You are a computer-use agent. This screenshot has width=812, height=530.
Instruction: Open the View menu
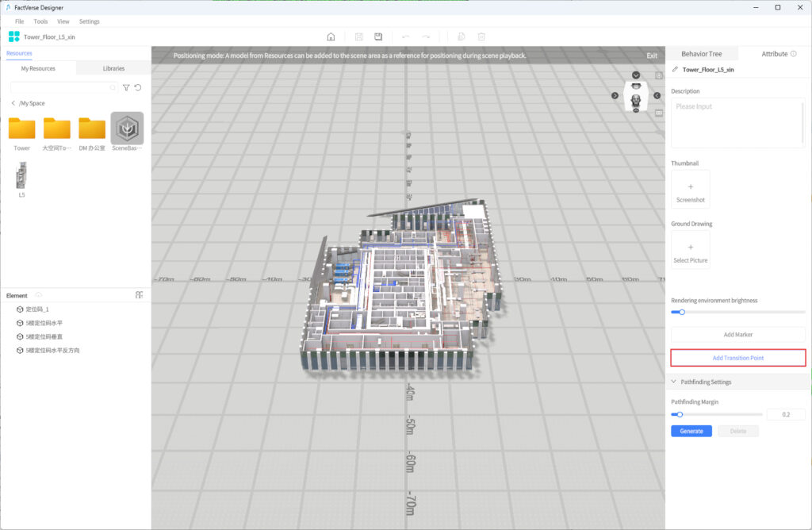pyautogui.click(x=63, y=21)
